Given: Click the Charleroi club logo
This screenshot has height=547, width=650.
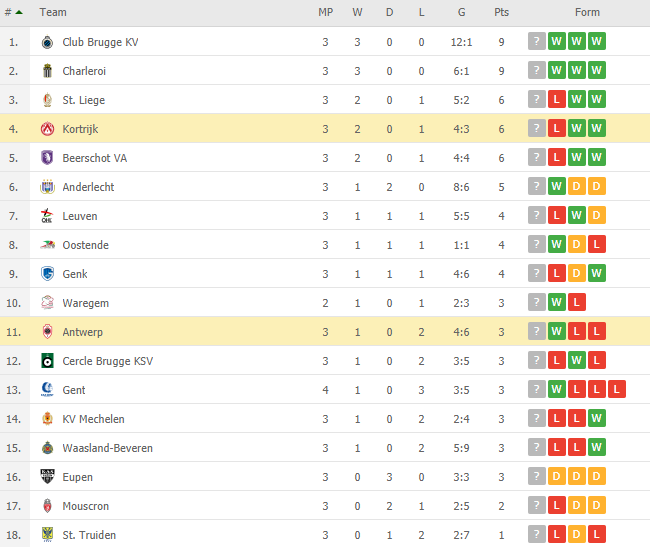Looking at the screenshot, I should coord(47,71).
